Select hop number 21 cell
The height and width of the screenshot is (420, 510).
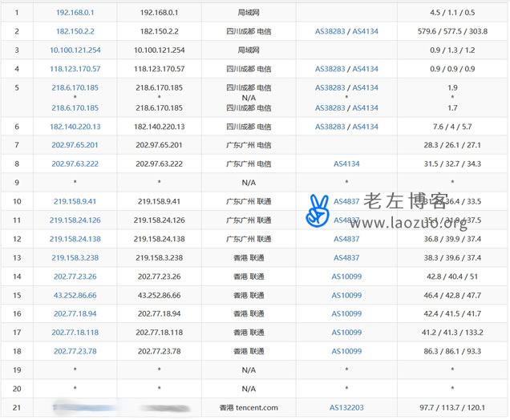(17, 408)
